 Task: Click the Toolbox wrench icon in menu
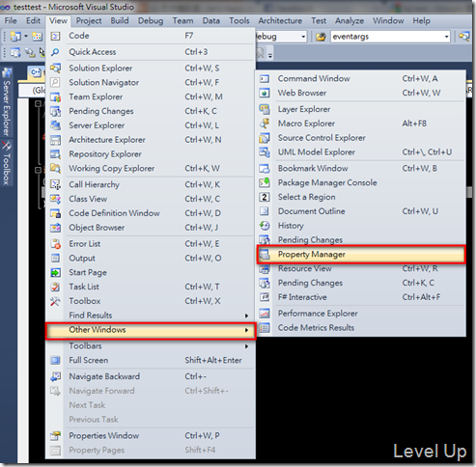click(x=55, y=301)
